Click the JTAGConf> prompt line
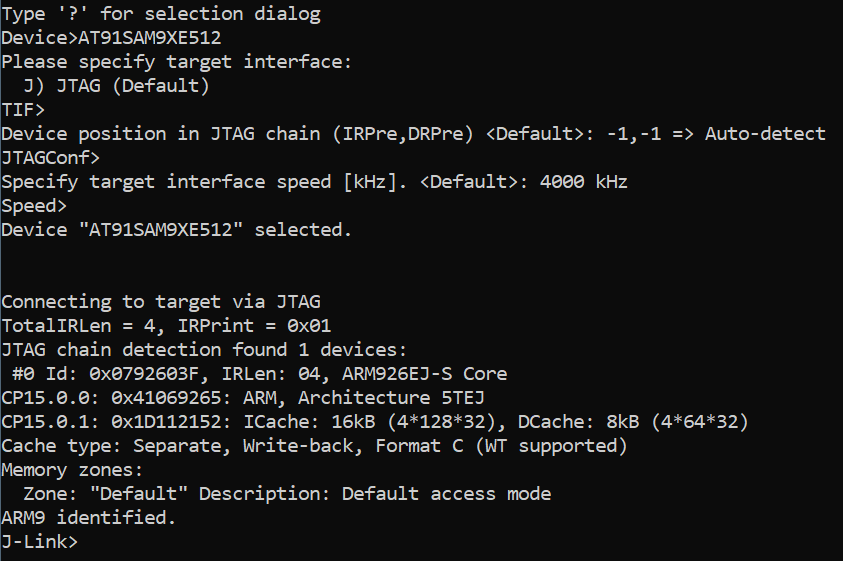 coord(50,158)
